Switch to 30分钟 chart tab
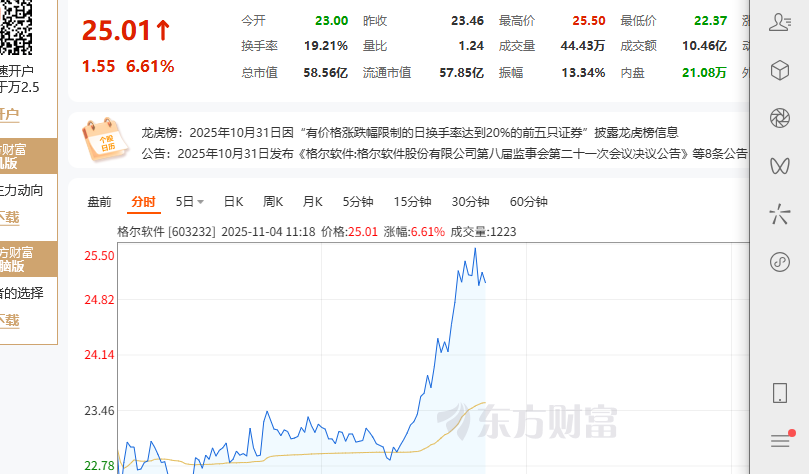The height and width of the screenshot is (474, 809). pos(471,202)
